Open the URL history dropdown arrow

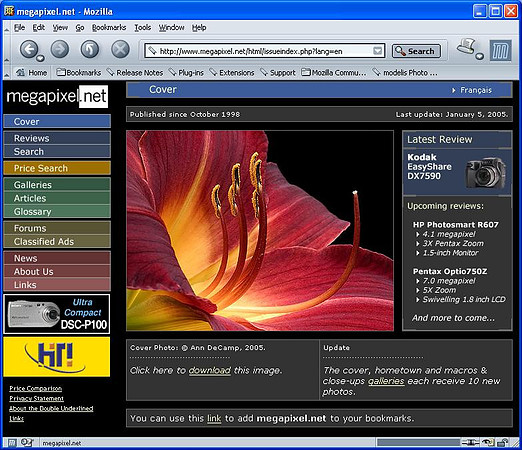(377, 51)
